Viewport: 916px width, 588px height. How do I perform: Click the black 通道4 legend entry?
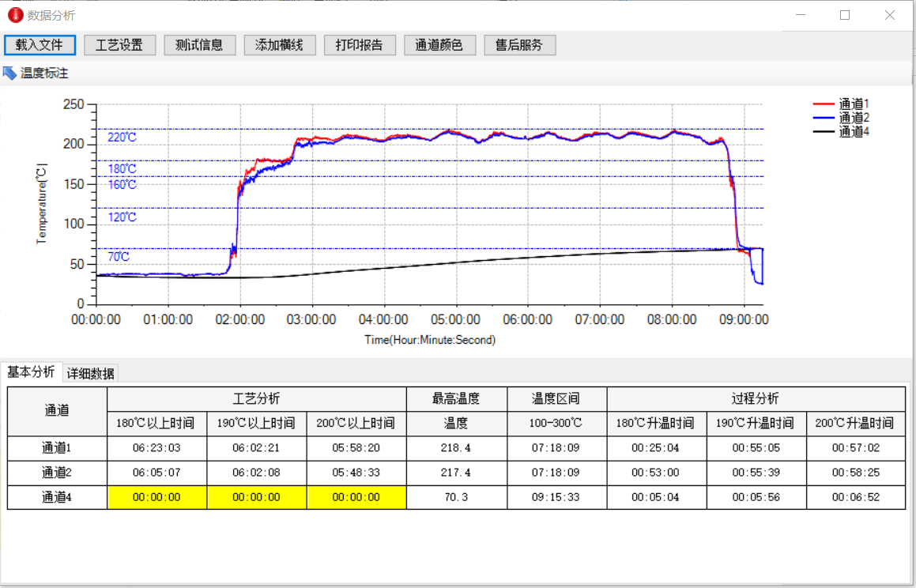[x=842, y=131]
